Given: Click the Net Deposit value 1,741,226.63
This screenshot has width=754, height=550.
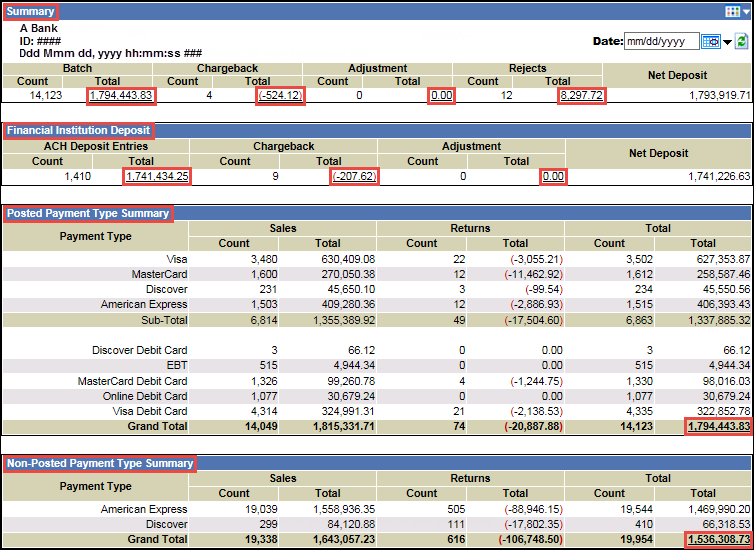Looking at the screenshot, I should [x=719, y=176].
